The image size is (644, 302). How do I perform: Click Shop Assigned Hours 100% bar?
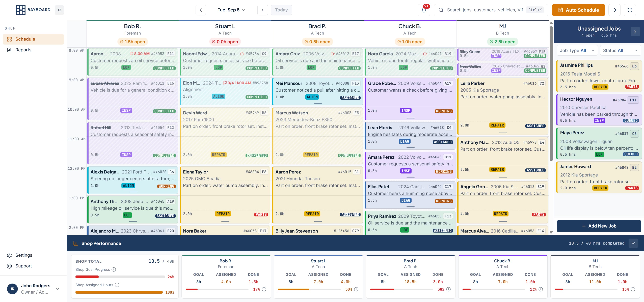tap(119, 292)
